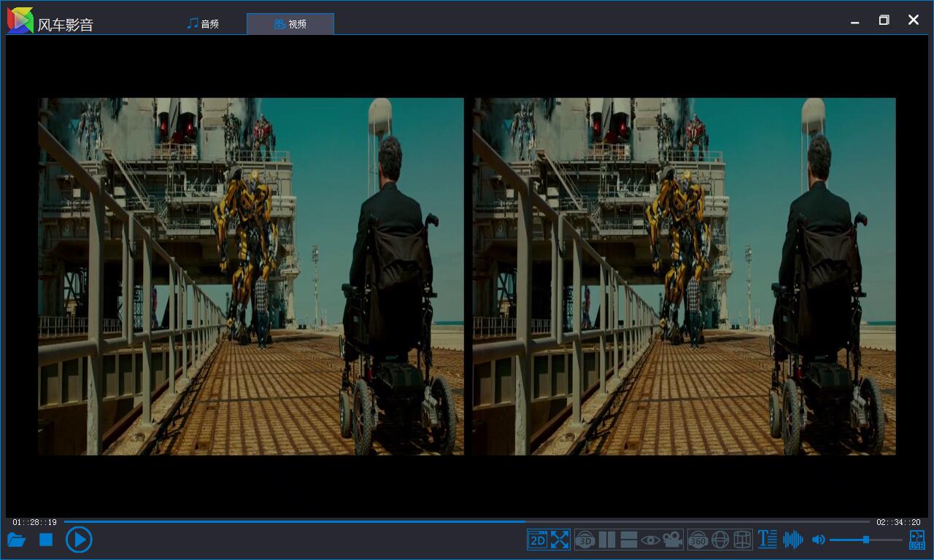
Task: Seek on the playback progress bar
Action: [466, 521]
